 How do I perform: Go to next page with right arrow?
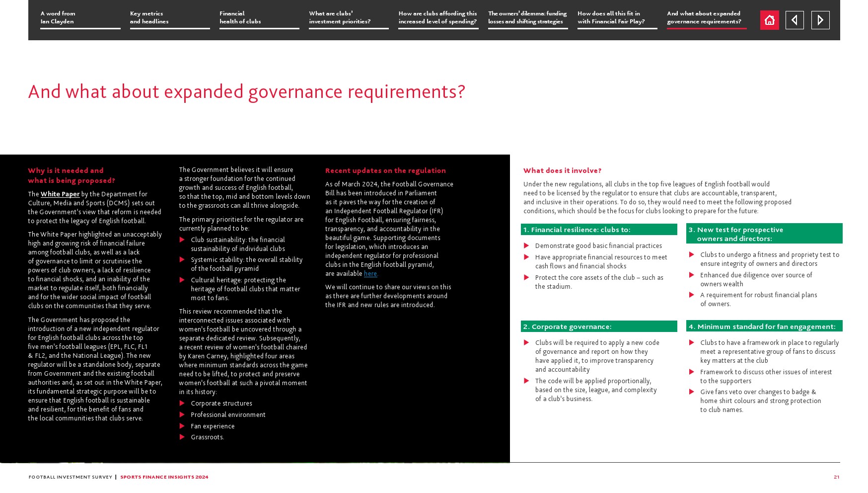pyautogui.click(x=820, y=20)
